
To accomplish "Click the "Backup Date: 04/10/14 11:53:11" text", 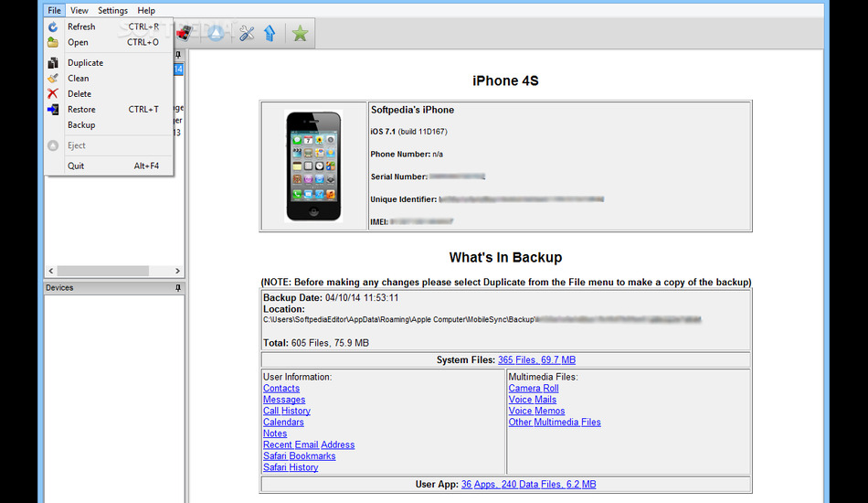I will click(331, 297).
